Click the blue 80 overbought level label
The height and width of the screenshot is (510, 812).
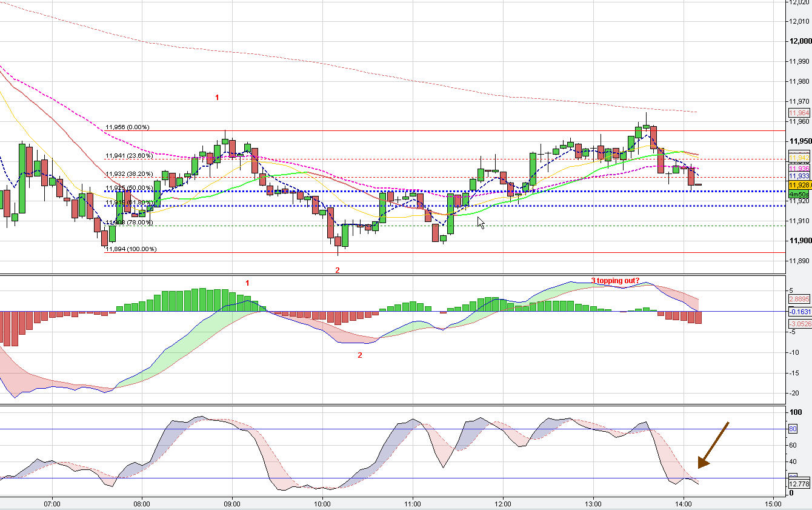pos(792,429)
